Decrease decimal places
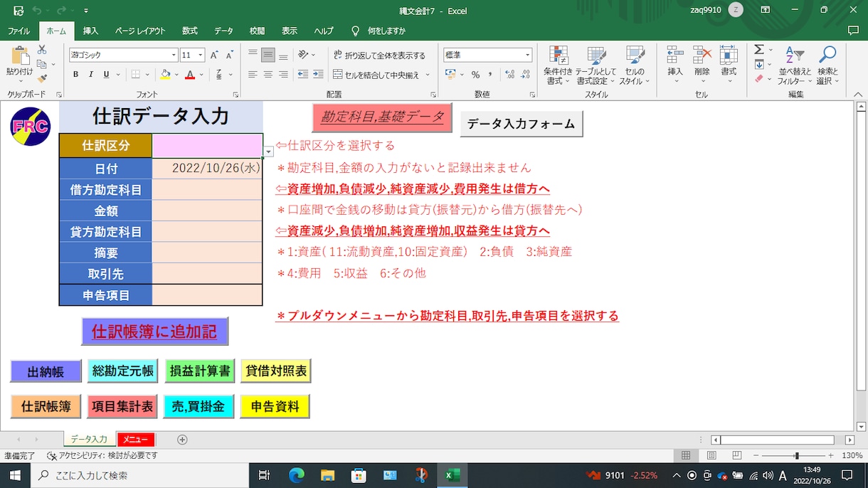This screenshot has width=868, height=488. [x=525, y=74]
